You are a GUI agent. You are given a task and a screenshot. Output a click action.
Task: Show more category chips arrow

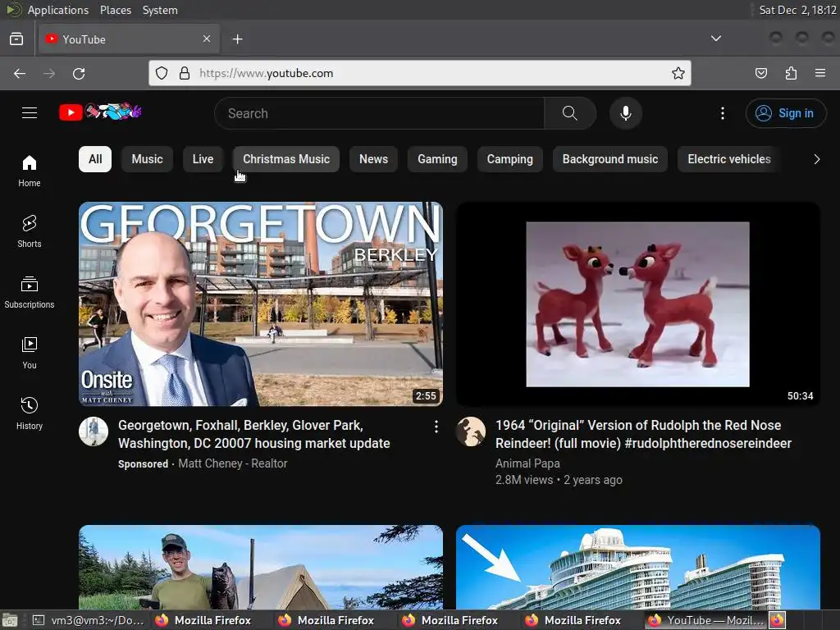[816, 159]
